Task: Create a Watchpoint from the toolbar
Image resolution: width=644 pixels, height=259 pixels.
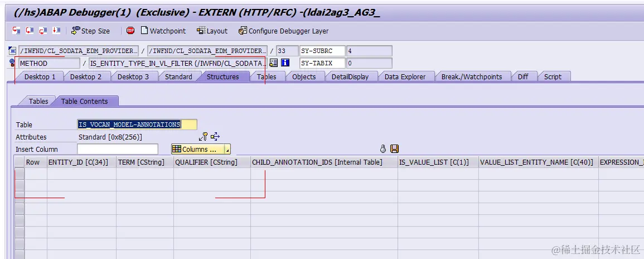Action: 163,31
